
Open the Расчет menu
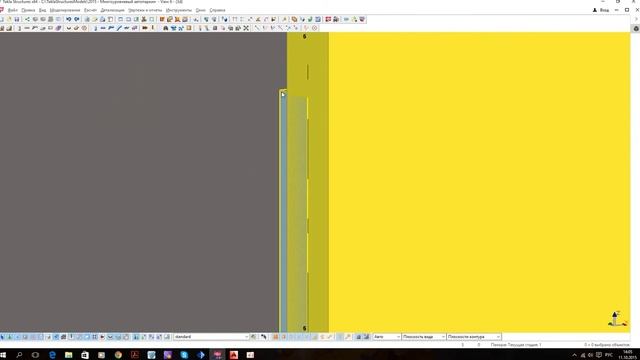(x=90, y=10)
